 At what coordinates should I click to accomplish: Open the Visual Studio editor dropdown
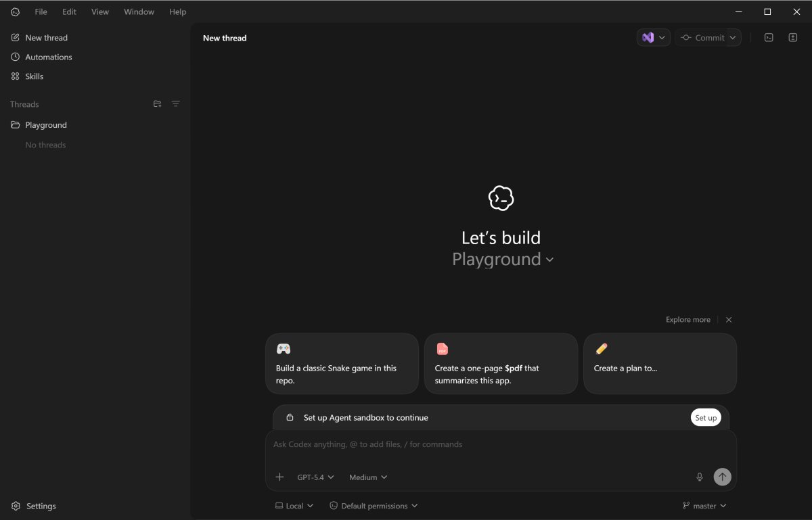click(x=654, y=38)
